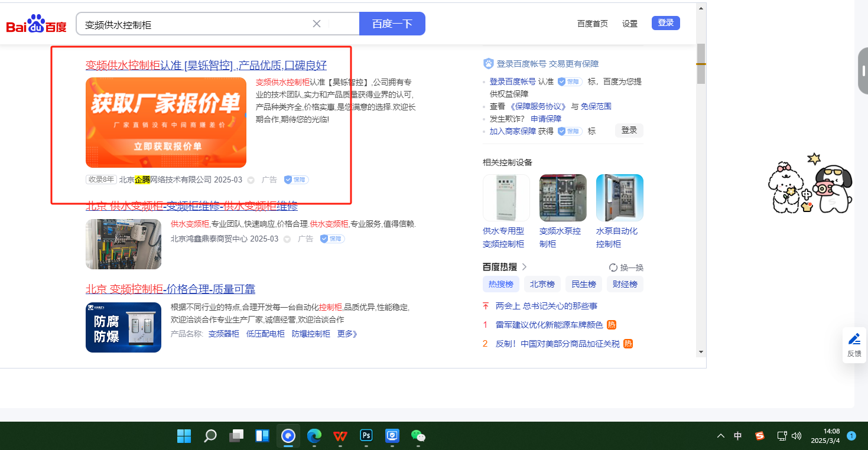Screen dimensions: 868x450
Task: Switch to the 民生榜 tab
Action: tap(584, 284)
